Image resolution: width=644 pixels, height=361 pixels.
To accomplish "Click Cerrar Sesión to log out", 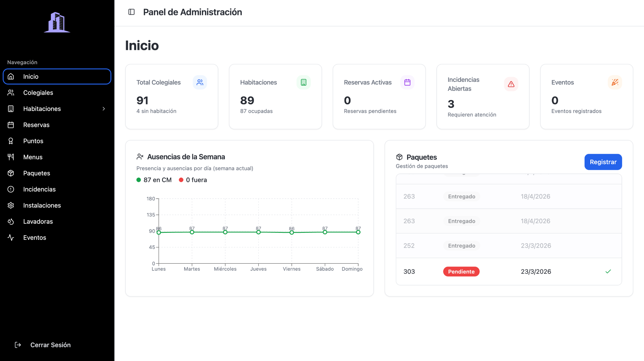I will (x=50, y=345).
